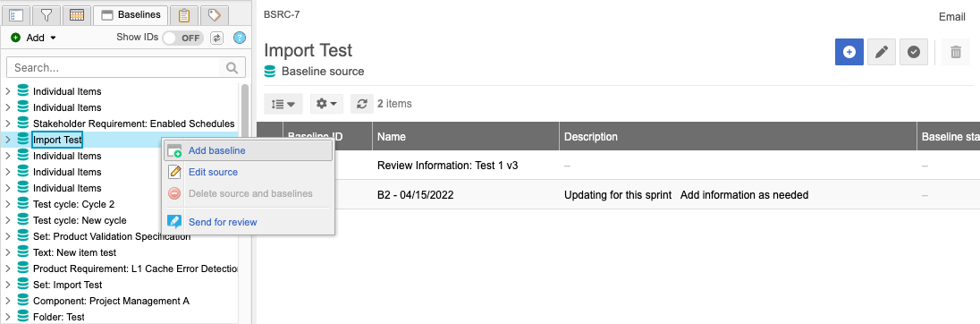This screenshot has height=324, width=980.
Task: Click the database icon for Folder: Test
Action: point(23,317)
